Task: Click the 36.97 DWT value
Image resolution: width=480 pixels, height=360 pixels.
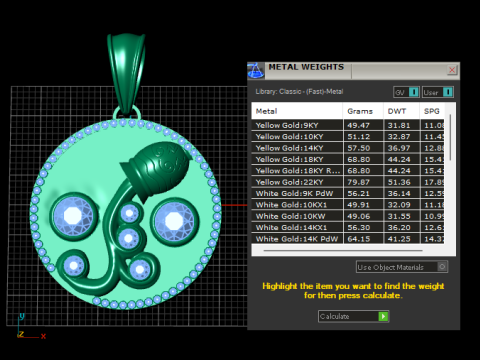Action: 399,148
